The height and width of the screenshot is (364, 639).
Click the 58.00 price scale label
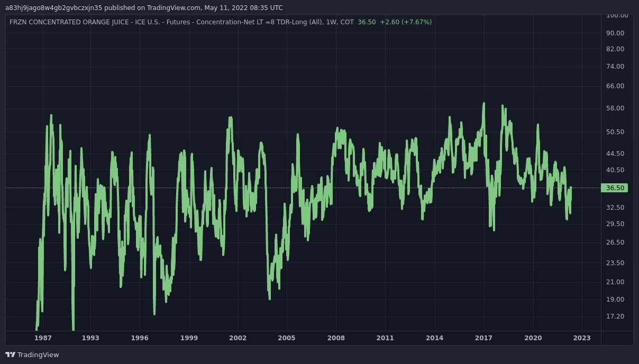[615, 108]
